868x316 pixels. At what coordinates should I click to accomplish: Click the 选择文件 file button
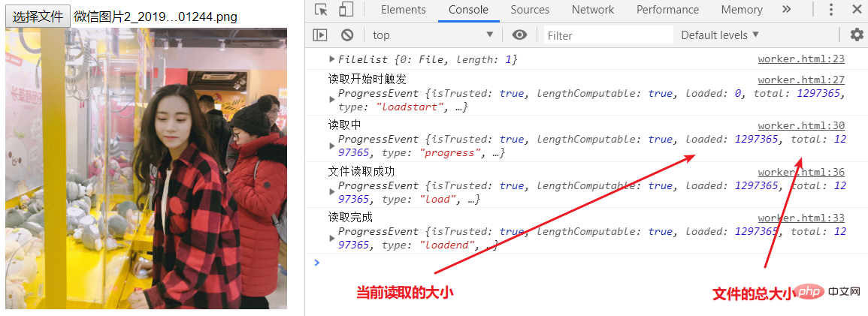tap(38, 17)
